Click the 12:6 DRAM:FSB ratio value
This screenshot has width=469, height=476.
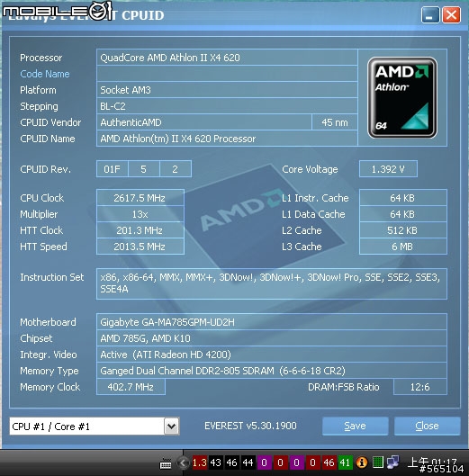click(x=420, y=387)
